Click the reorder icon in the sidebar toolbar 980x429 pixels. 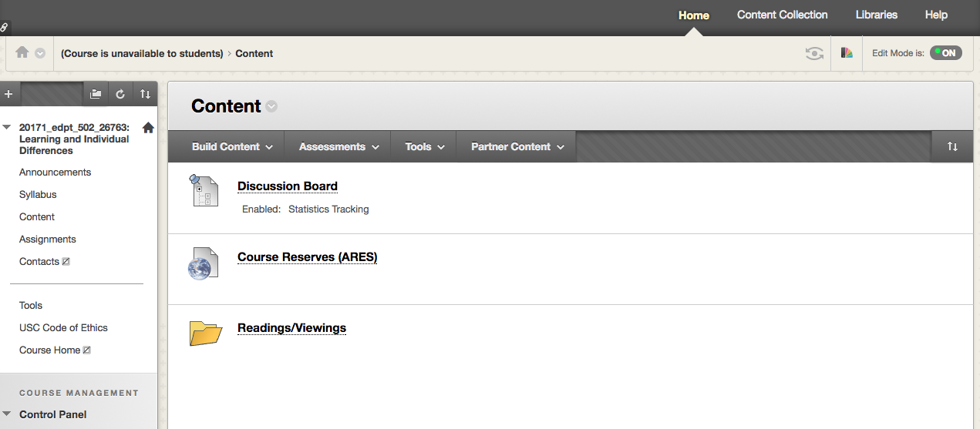click(145, 94)
